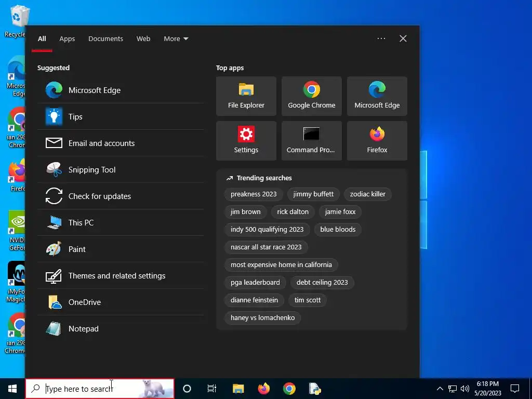Open This PC from Suggested
This screenshot has height=399, width=532.
[121, 222]
